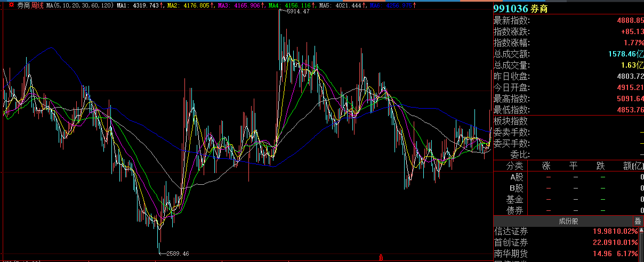Viewport: 644px width, 262px height.
Task: Click the 分类 column header
Action: pyautogui.click(x=515, y=166)
